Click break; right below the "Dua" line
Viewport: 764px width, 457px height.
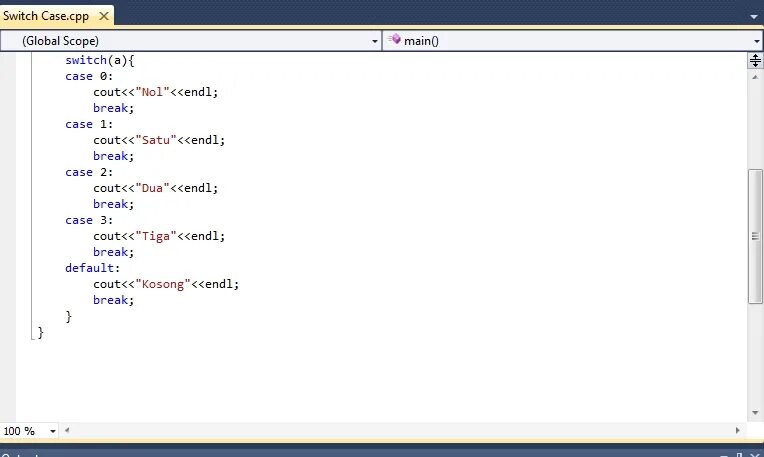(x=114, y=204)
